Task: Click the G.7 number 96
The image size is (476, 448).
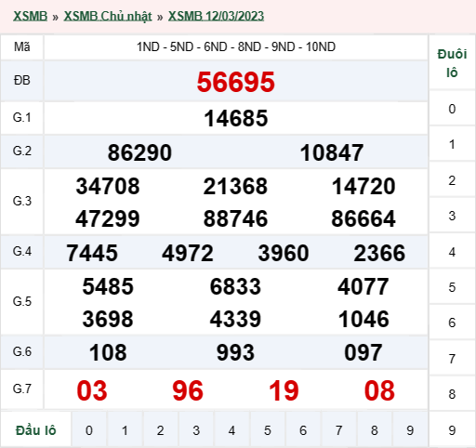Action: tap(188, 390)
